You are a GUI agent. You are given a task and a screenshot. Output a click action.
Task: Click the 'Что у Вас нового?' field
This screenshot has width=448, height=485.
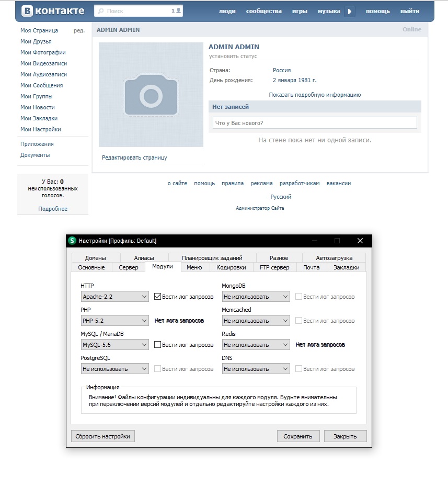[x=315, y=123]
